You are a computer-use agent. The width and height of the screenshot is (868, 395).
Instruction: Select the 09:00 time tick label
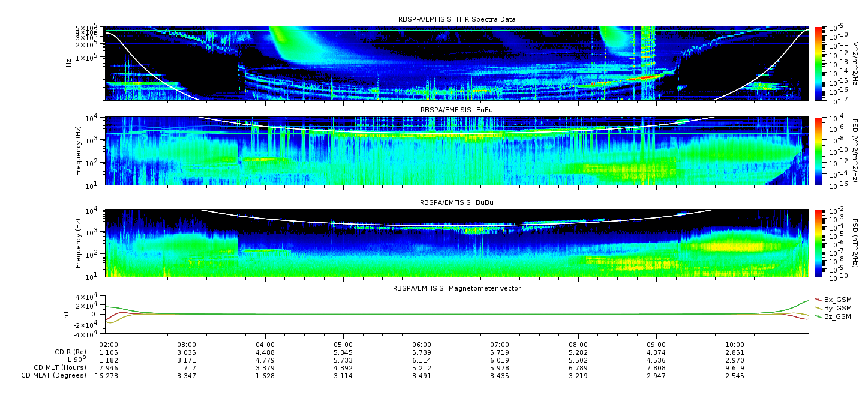(x=656, y=345)
